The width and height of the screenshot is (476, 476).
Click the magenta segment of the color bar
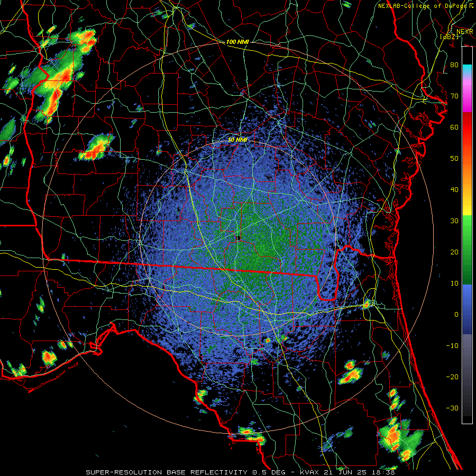(467, 96)
